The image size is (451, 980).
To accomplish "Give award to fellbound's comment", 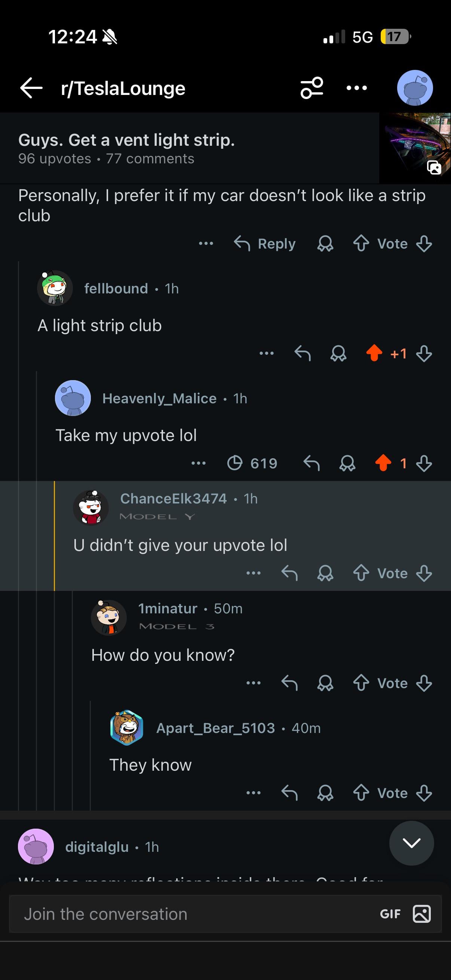I will [338, 354].
